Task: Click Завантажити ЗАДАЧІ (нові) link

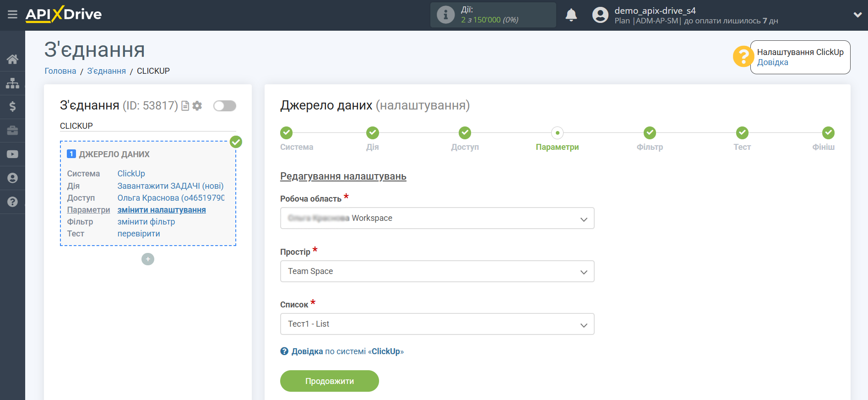Action: click(170, 186)
